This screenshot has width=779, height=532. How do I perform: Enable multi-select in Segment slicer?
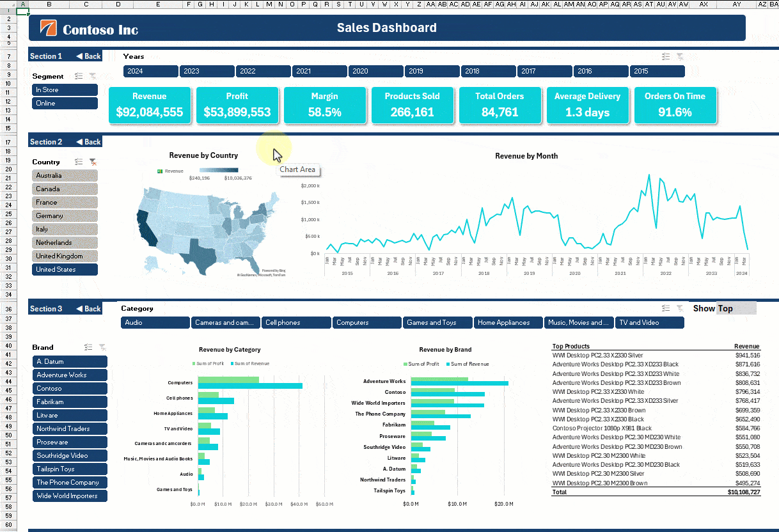tap(79, 76)
